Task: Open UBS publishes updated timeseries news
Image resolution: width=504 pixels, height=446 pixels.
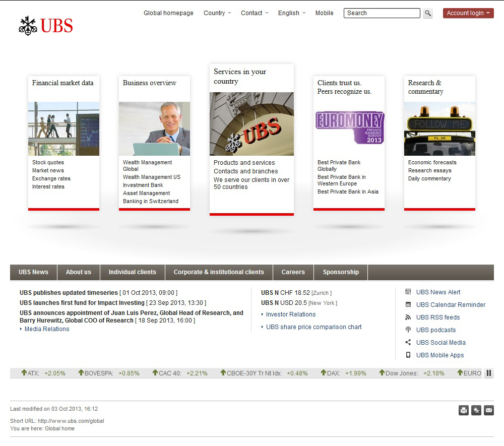Action: coord(69,293)
